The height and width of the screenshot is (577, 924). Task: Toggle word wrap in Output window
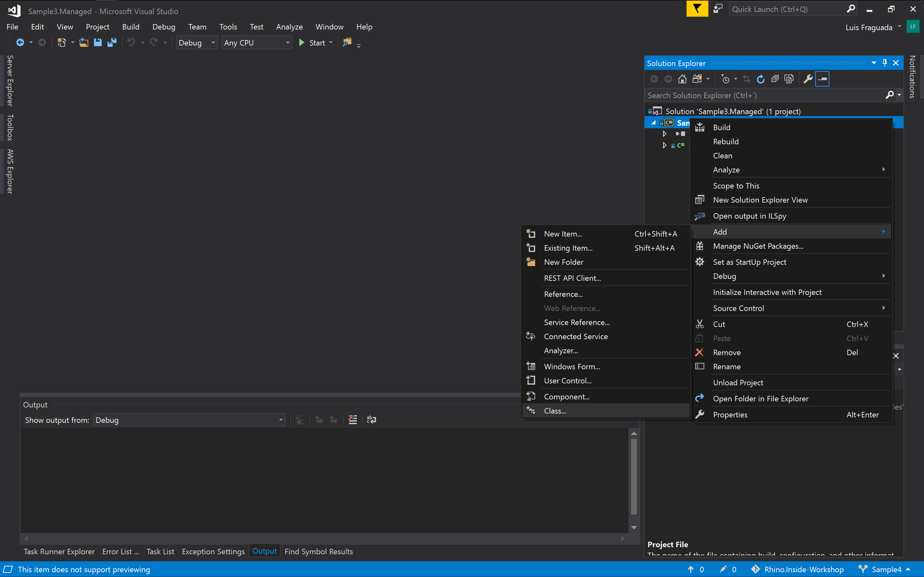click(x=371, y=420)
